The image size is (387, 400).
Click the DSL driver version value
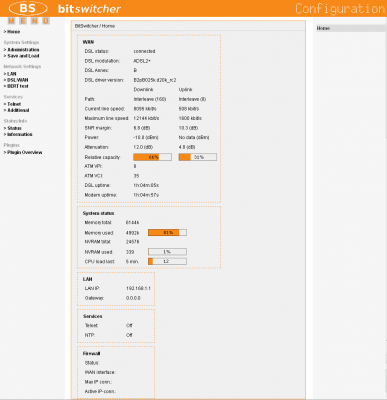tap(155, 80)
